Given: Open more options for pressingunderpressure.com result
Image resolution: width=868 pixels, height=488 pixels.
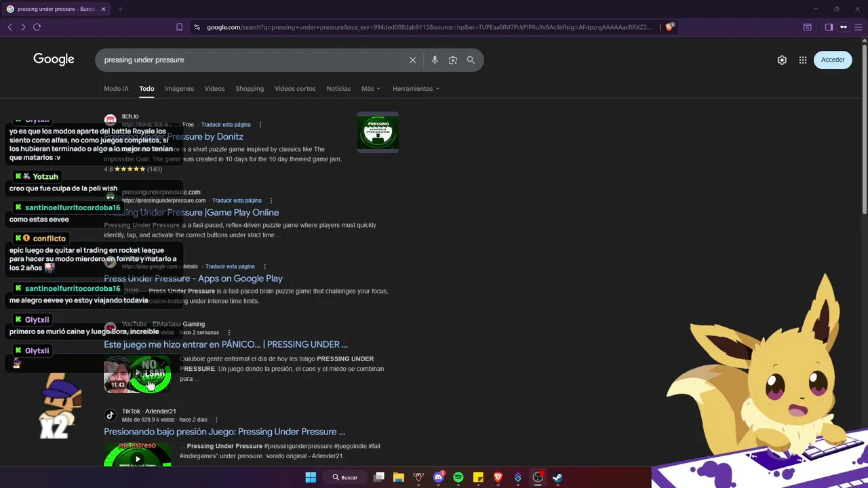Looking at the screenshot, I should [271, 201].
